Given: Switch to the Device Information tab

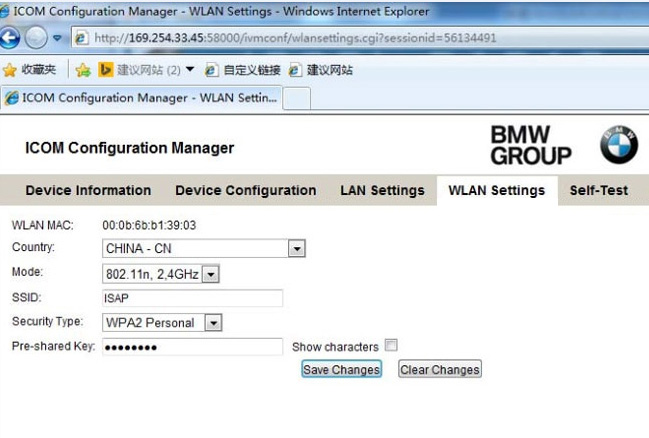Looking at the screenshot, I should point(88,190).
